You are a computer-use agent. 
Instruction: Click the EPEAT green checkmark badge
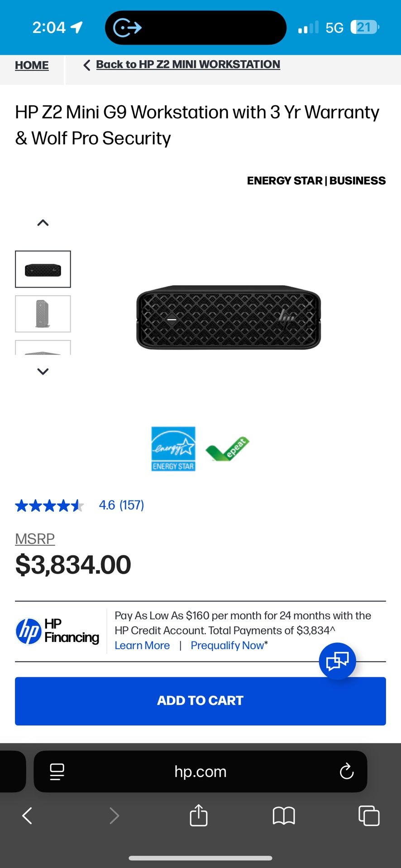[x=227, y=448]
